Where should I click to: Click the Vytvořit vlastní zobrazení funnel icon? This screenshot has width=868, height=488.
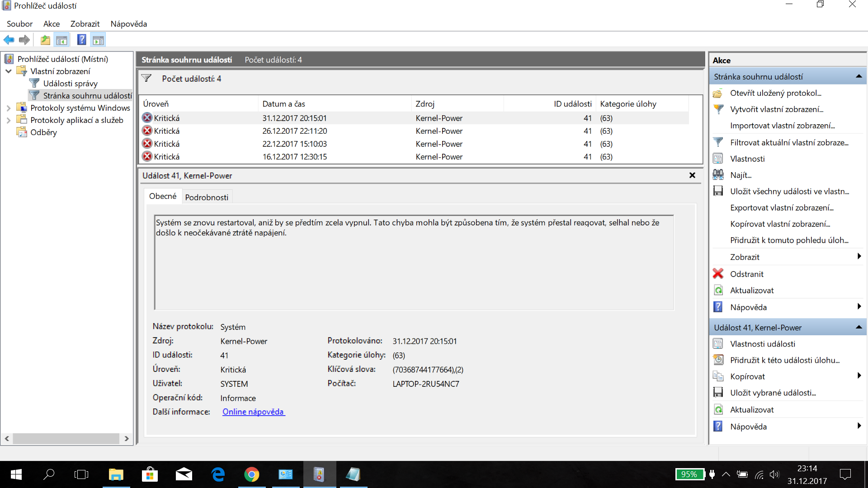tap(718, 109)
